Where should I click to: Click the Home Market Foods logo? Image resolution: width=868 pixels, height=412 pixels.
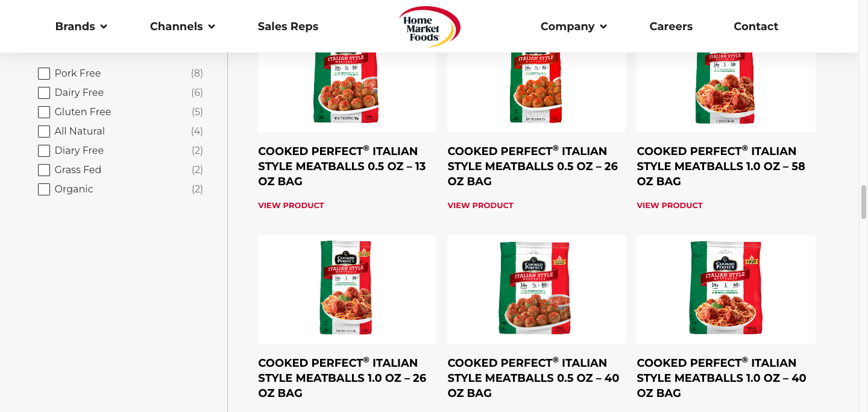pos(429,27)
